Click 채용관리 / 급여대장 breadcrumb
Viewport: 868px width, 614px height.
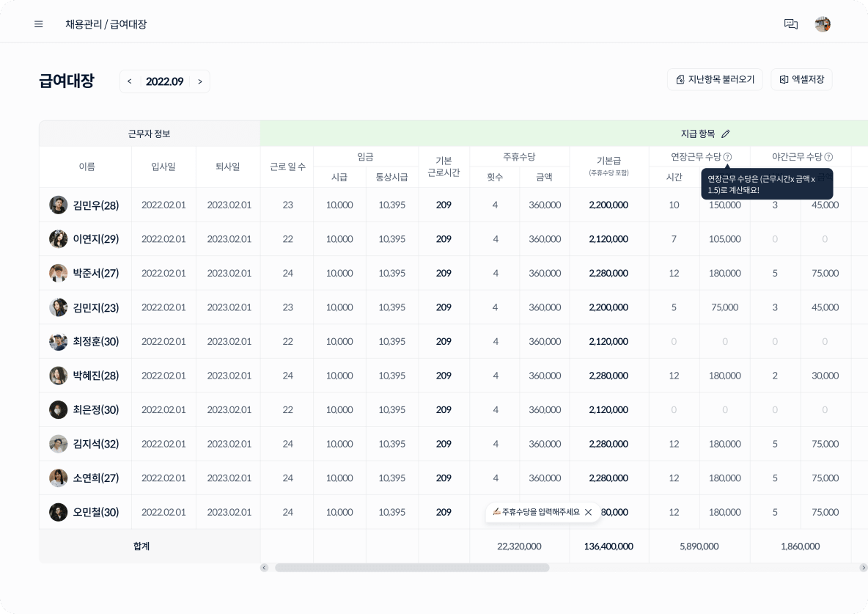[x=106, y=24]
